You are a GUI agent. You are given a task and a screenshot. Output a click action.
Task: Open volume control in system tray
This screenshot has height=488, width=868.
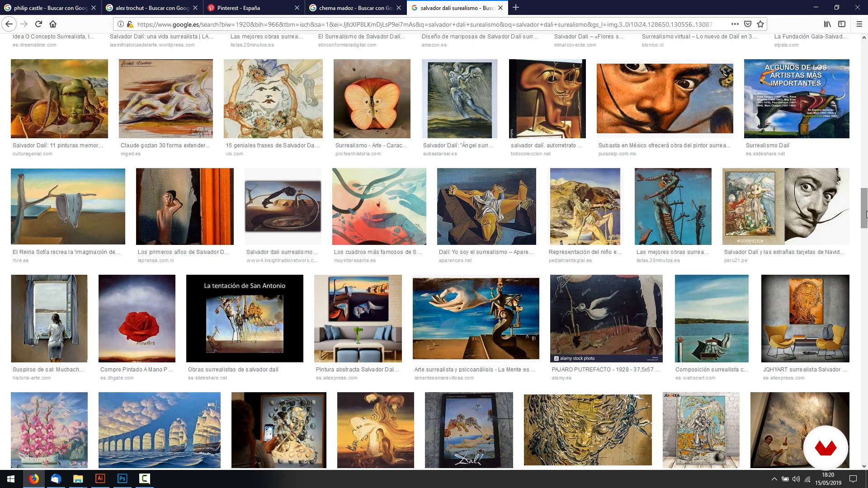(x=796, y=479)
